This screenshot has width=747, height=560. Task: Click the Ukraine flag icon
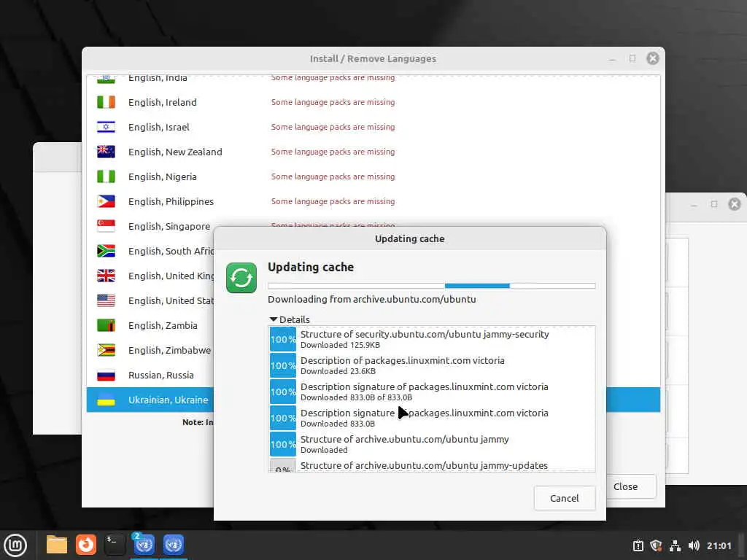106,400
